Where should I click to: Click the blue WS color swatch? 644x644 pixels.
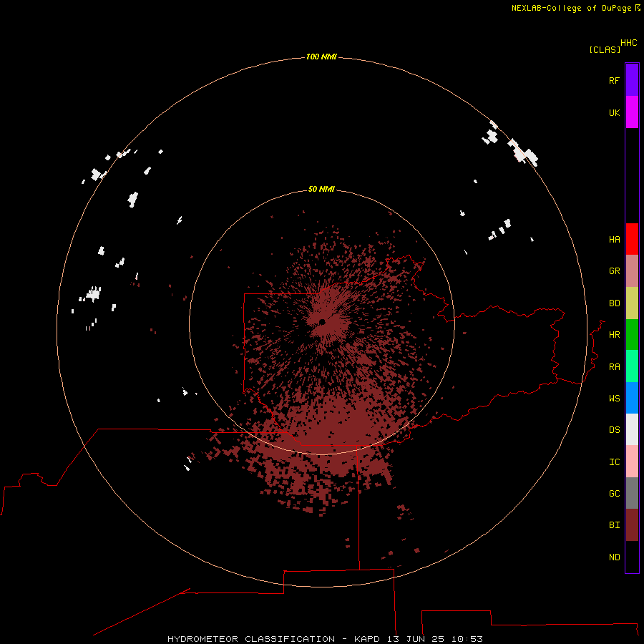[632, 398]
